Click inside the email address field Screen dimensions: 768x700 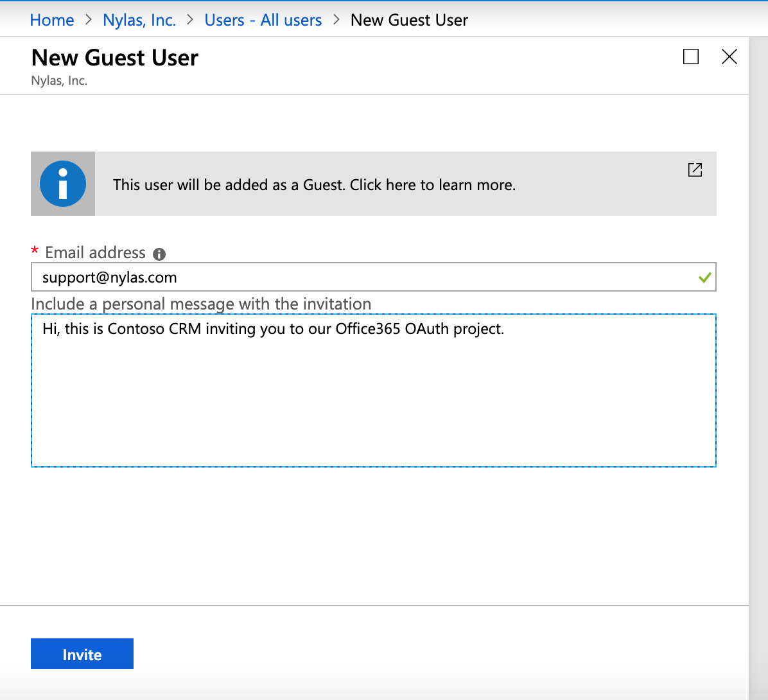point(373,277)
